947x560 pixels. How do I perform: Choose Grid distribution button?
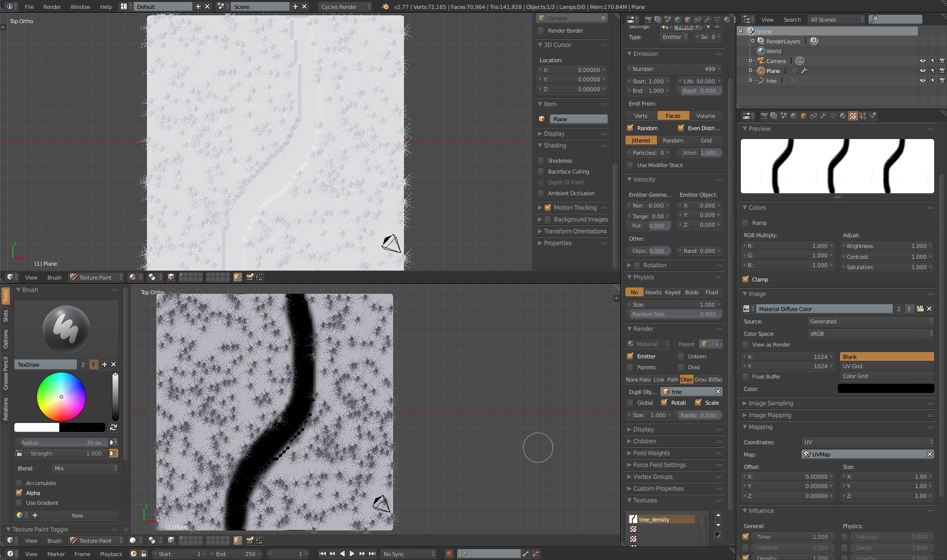click(706, 140)
